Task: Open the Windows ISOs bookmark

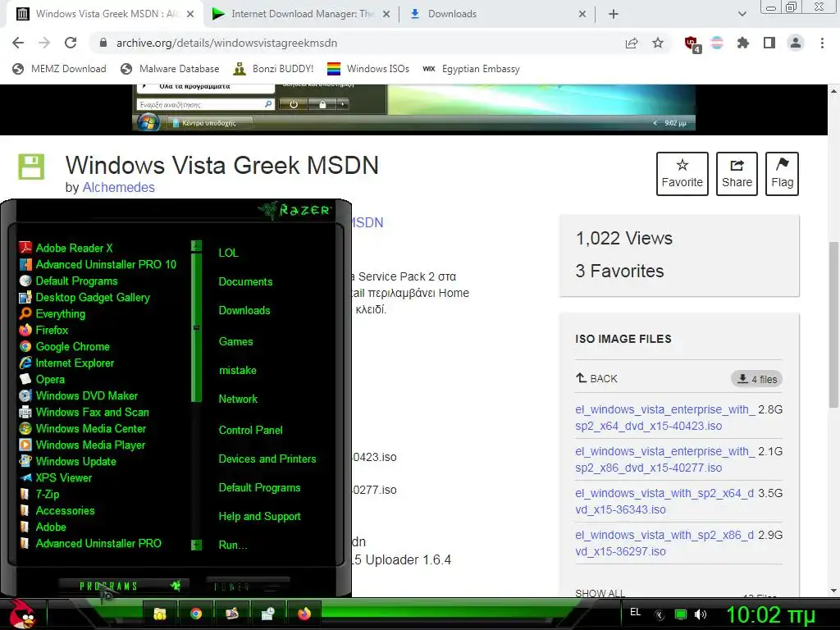Action: (x=368, y=69)
